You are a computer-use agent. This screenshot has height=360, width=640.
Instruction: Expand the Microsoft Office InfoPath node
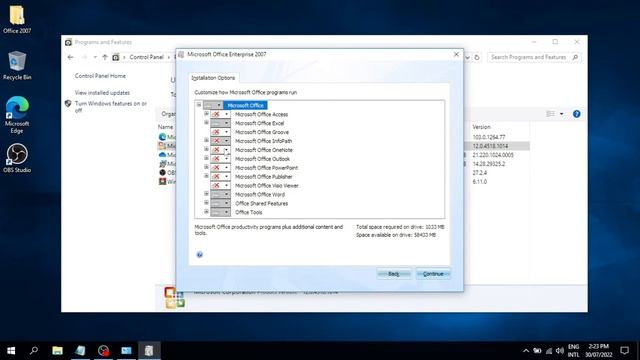206,140
